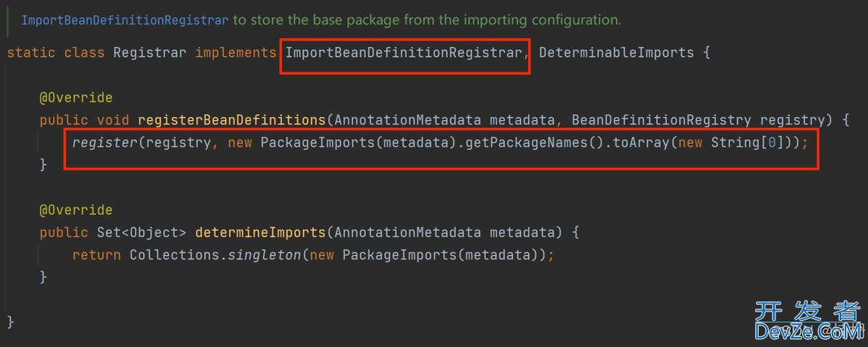Click the second @Override annotation
The width and height of the screenshot is (868, 347).
click(x=76, y=210)
